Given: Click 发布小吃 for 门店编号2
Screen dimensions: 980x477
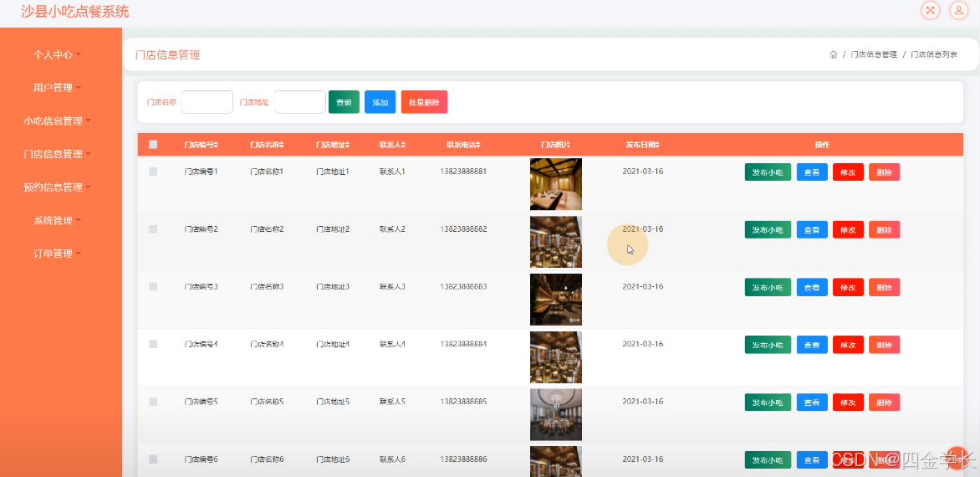Looking at the screenshot, I should coord(768,229).
